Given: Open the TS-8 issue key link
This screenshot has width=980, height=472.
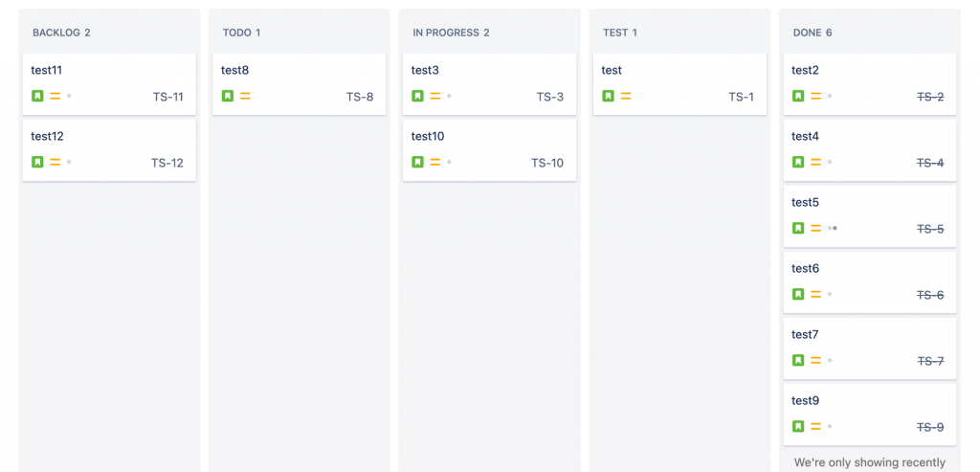Looking at the screenshot, I should point(360,97).
